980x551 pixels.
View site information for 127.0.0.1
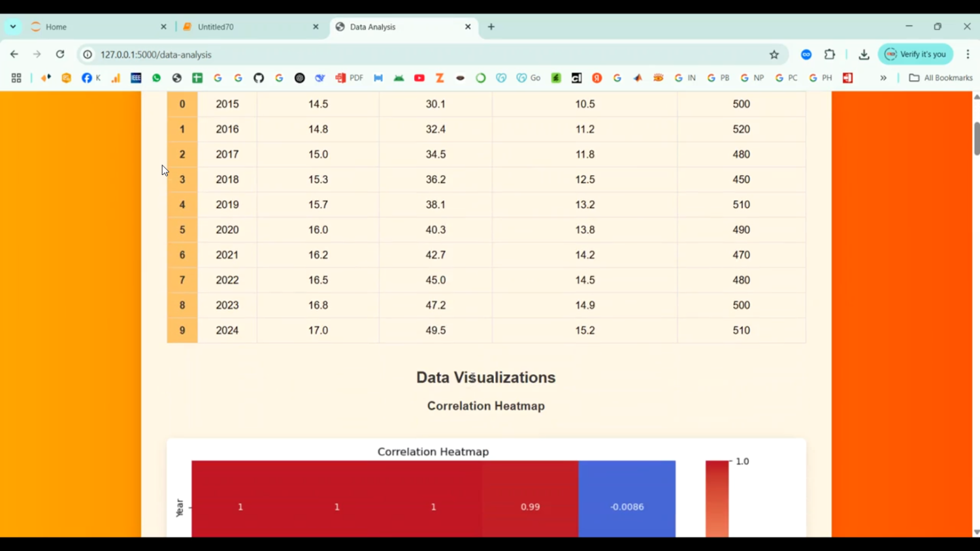(x=88, y=55)
